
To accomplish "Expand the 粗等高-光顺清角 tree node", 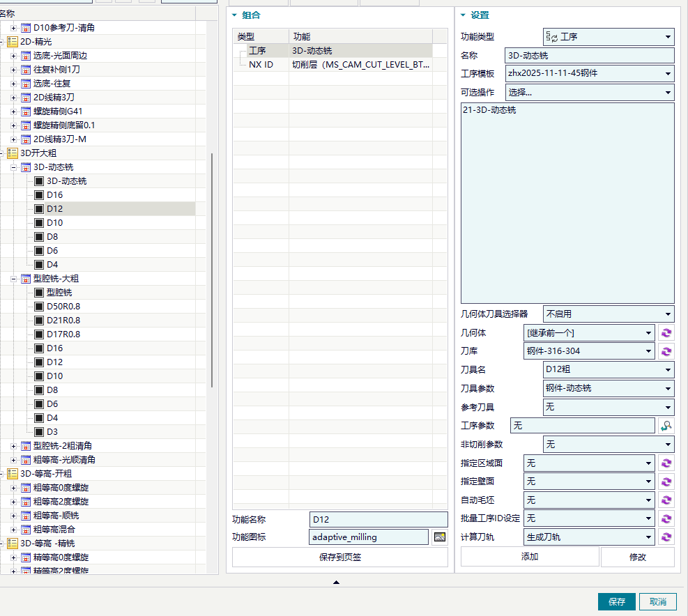I will coord(14,460).
